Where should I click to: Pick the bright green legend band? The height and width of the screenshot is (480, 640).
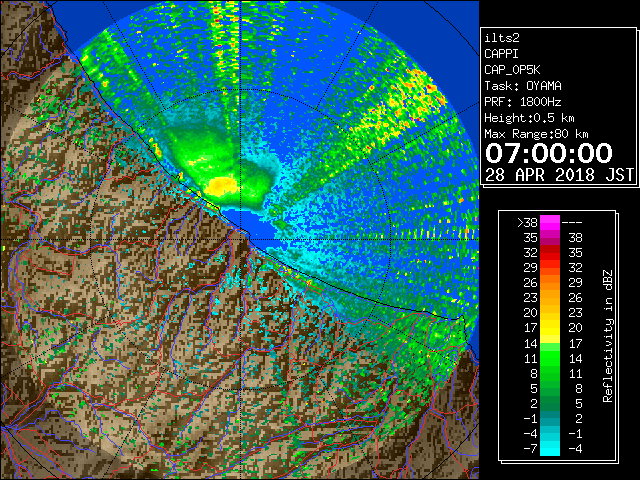(x=550, y=358)
